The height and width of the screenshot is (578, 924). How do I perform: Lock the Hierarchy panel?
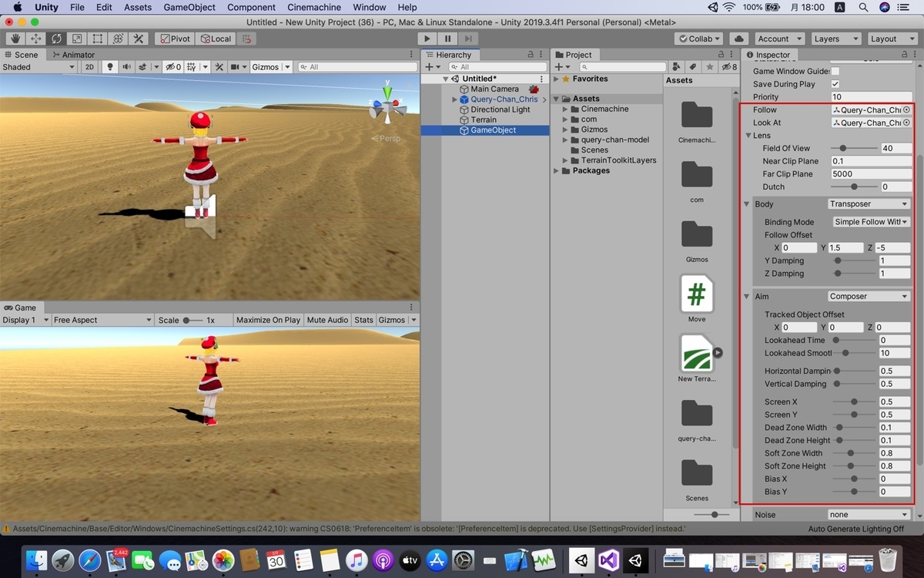click(530, 55)
